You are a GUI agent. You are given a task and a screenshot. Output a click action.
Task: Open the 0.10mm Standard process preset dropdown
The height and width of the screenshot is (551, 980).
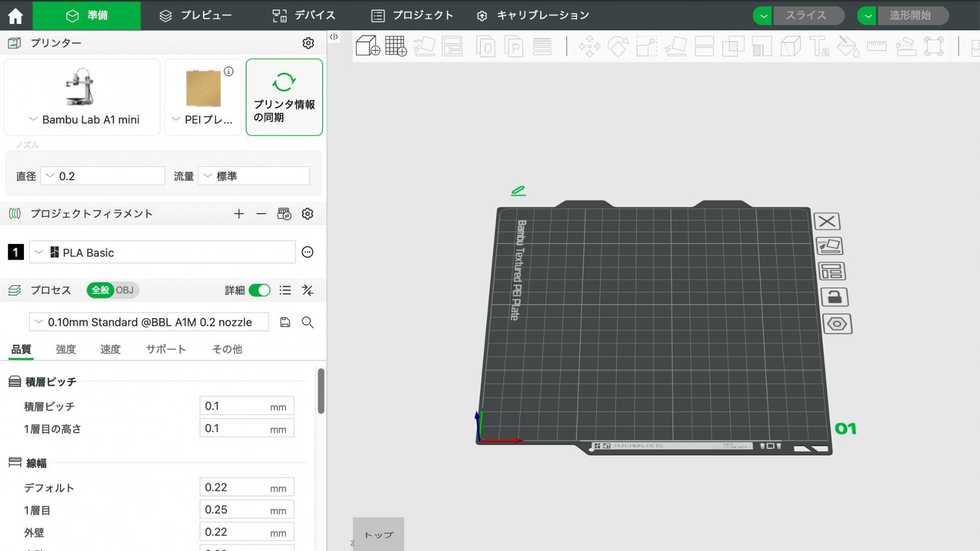(149, 322)
